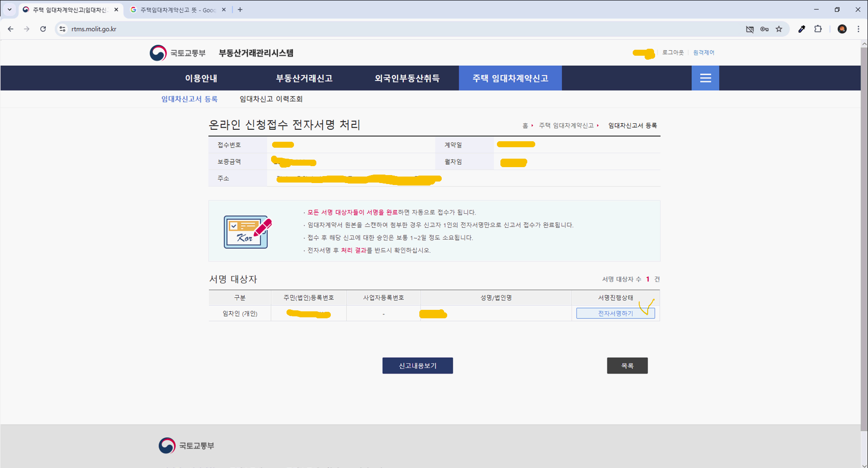868x468 pixels.
Task: Open site information in the address bar
Action: (x=62, y=29)
